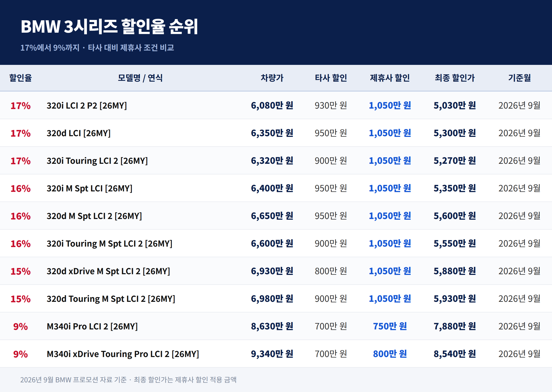This screenshot has height=392, width=552.
Task: Click final price '7,880만 원'
Action: click(454, 326)
